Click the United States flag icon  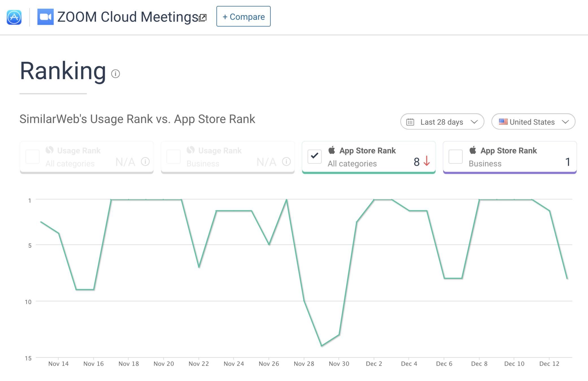coord(503,122)
